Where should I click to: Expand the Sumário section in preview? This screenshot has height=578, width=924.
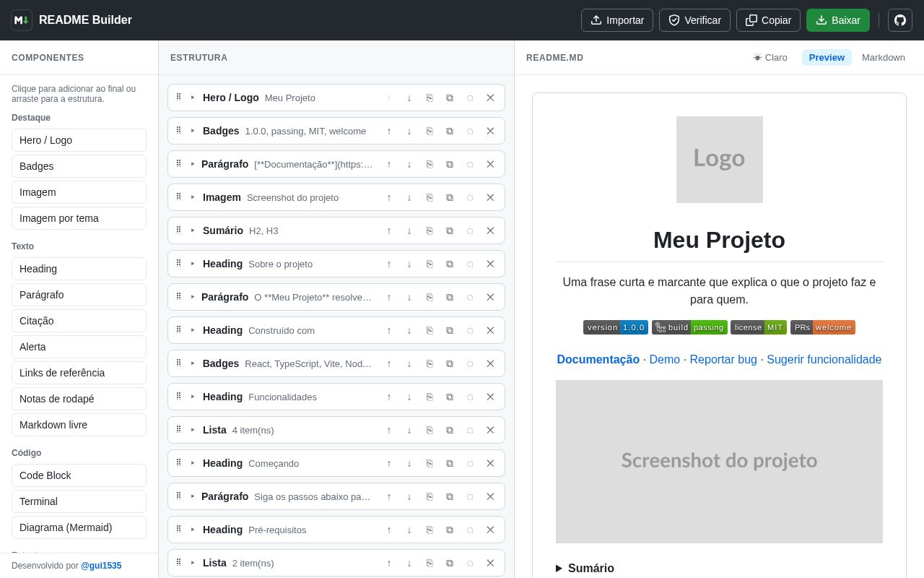coord(585,568)
